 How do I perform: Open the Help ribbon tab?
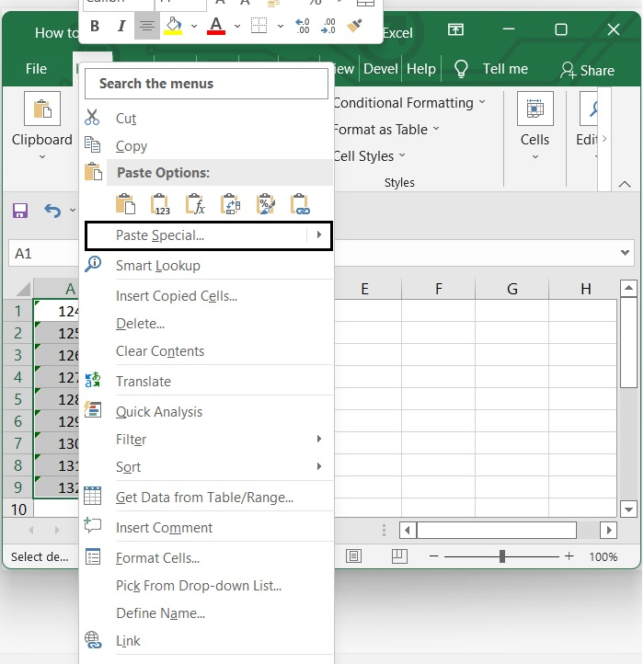[x=421, y=69]
